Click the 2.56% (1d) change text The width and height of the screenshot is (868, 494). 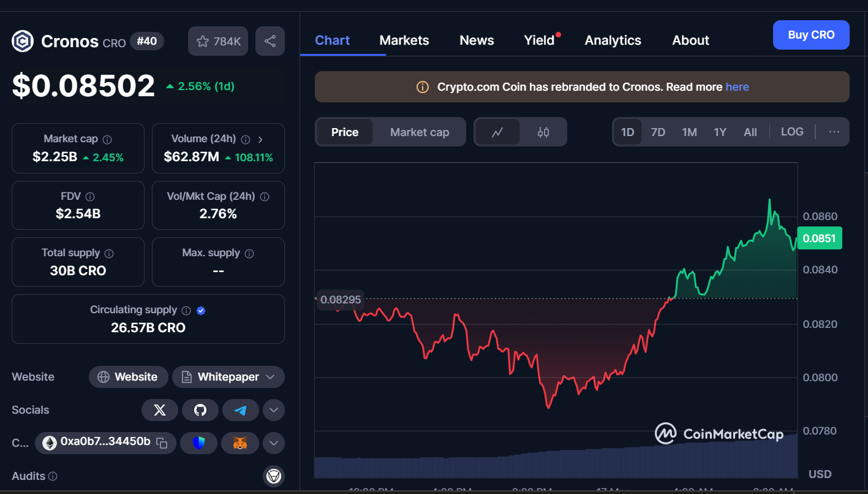click(200, 86)
